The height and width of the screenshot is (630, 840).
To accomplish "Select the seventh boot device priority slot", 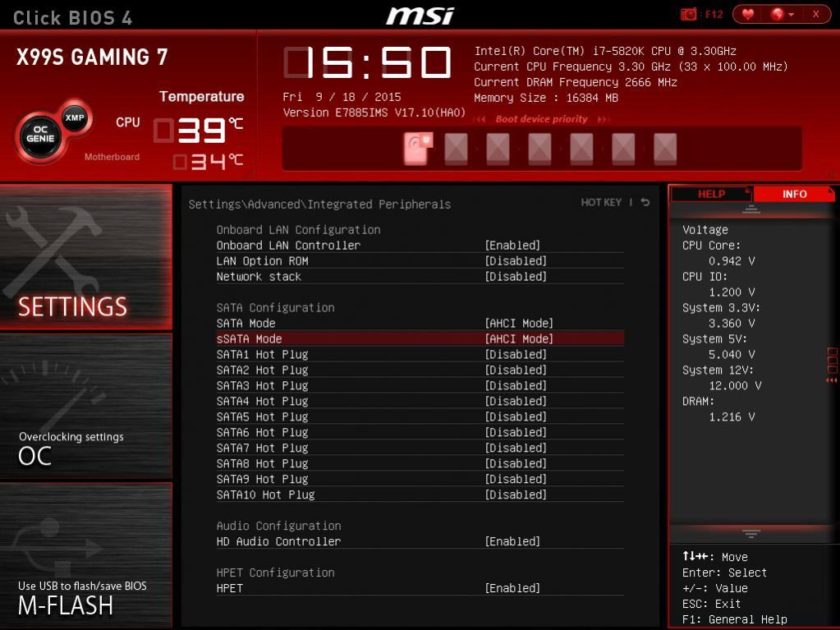I will (x=665, y=148).
